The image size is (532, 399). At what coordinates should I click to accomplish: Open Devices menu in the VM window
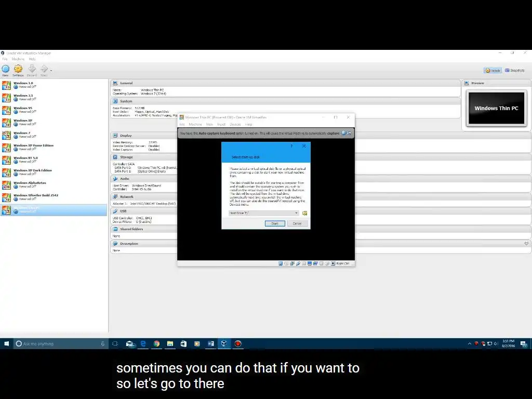point(235,125)
